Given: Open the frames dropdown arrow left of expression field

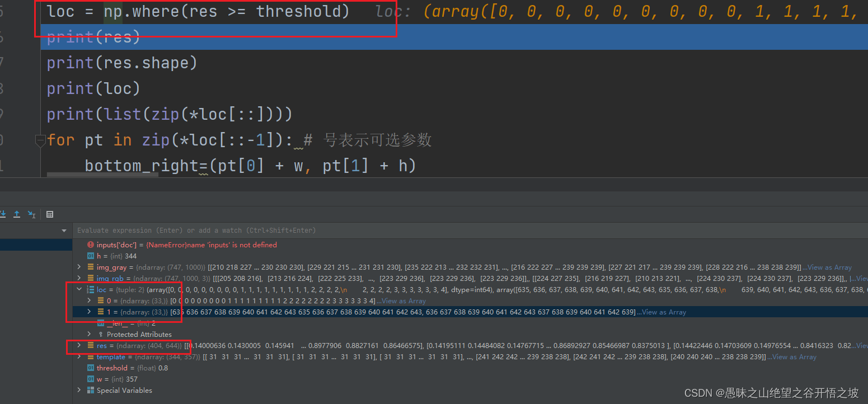Looking at the screenshot, I should [64, 231].
